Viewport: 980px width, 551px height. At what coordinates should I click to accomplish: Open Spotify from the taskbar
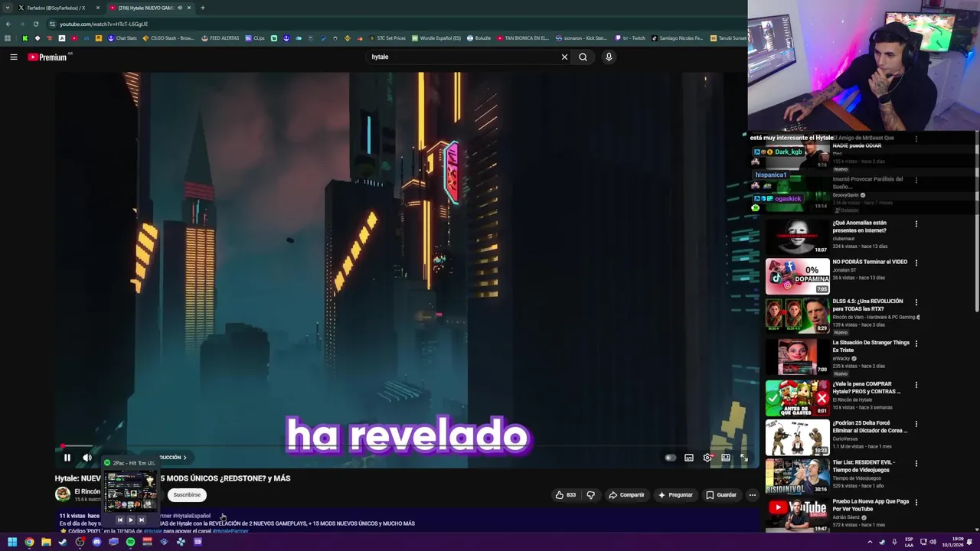(130, 542)
